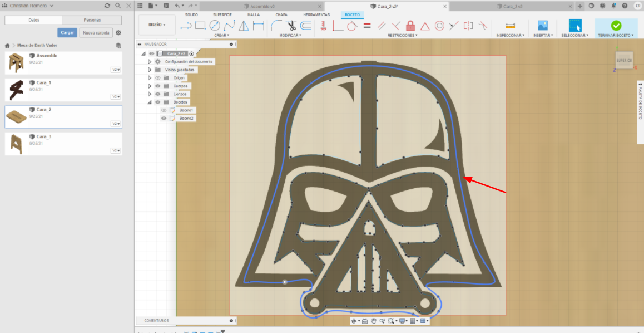Click the Measure ruler icon
Viewport: 644px width, 333px height.
tap(510, 26)
